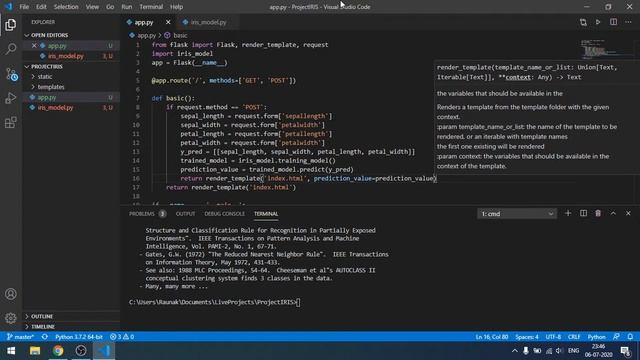Open OBS Studio from taskbar
The width and height of the screenshot is (640, 360).
pyautogui.click(x=81, y=351)
